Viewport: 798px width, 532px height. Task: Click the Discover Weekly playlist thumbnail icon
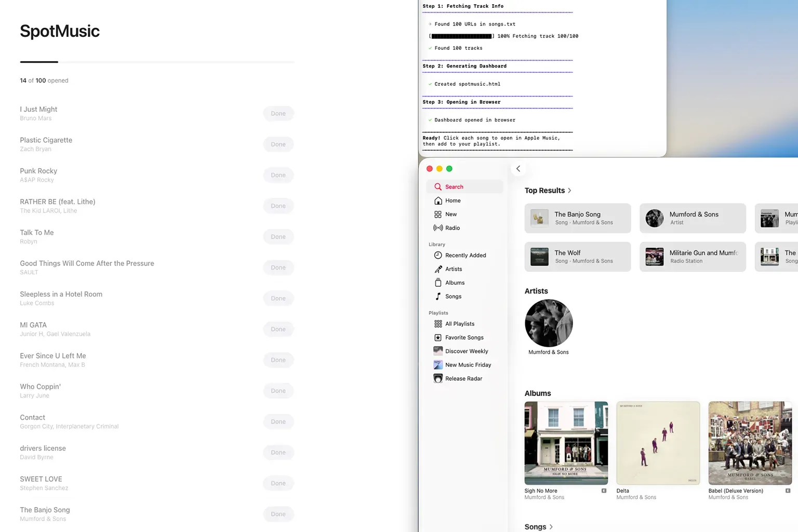[x=438, y=351]
